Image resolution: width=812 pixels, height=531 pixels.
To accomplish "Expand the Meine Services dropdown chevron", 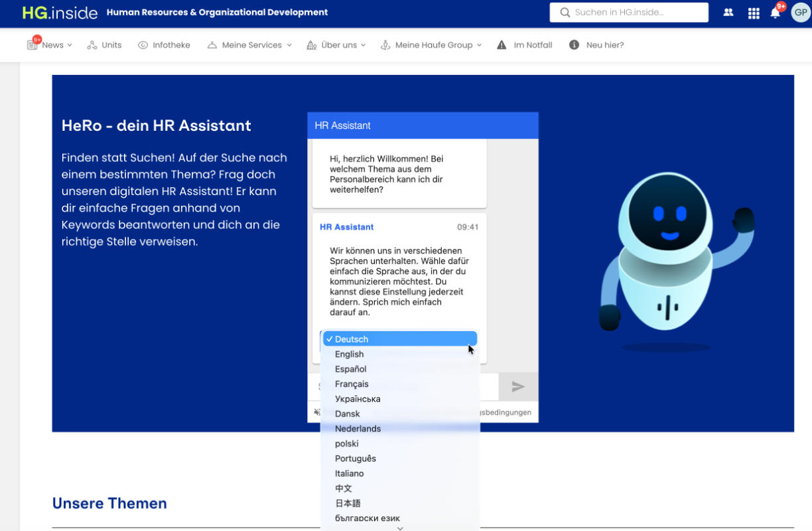I will [x=289, y=45].
